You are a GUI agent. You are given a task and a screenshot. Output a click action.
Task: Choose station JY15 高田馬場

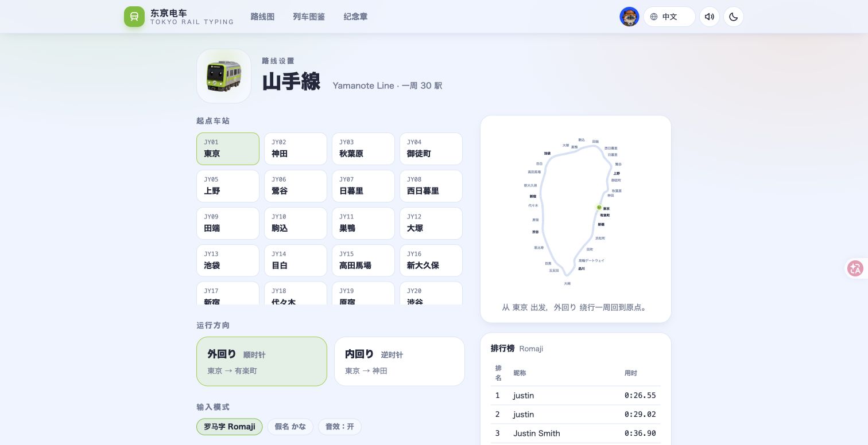point(363,261)
